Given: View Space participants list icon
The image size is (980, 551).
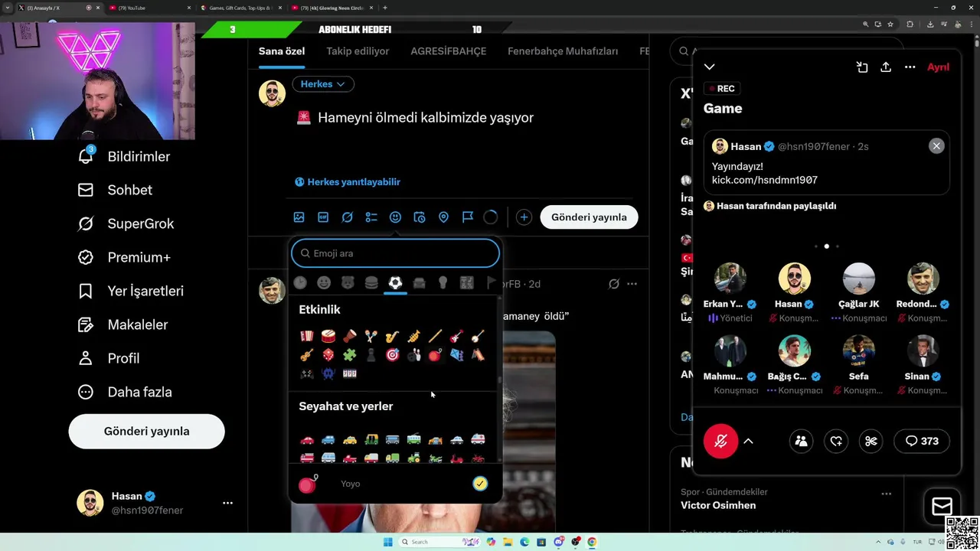Looking at the screenshot, I should [x=801, y=441].
